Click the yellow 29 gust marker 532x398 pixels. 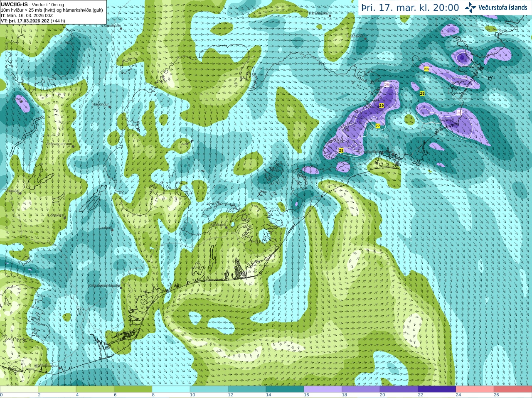point(382,106)
